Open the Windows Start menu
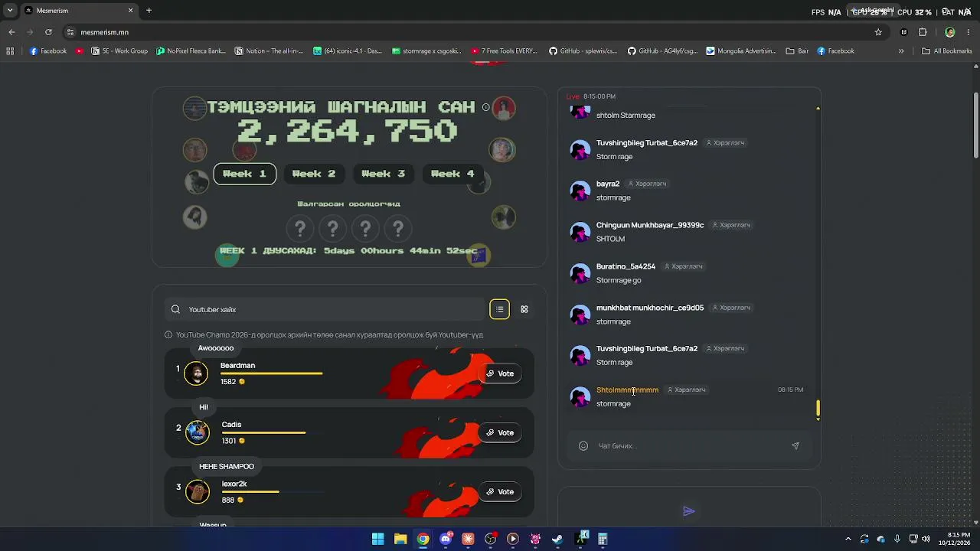 tap(378, 539)
